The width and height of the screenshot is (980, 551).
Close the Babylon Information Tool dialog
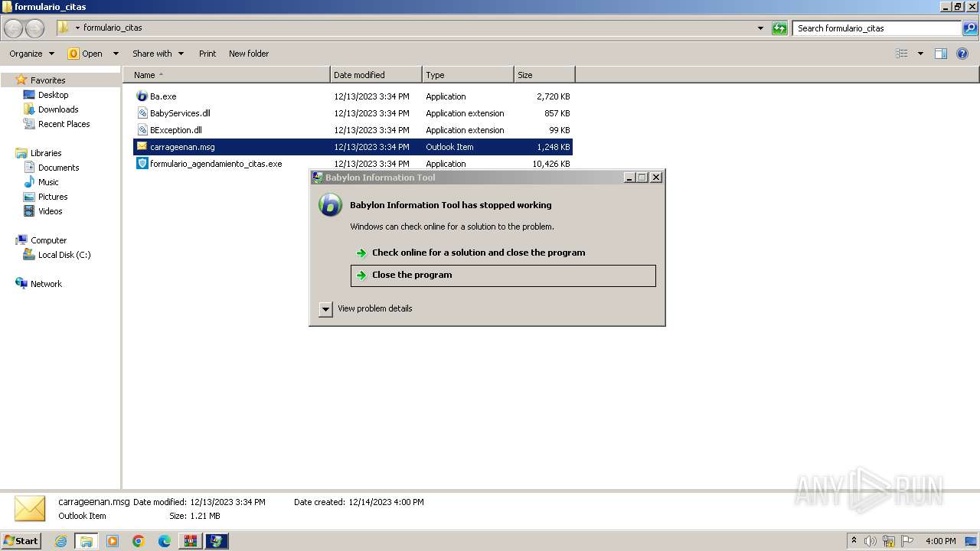pyautogui.click(x=656, y=178)
